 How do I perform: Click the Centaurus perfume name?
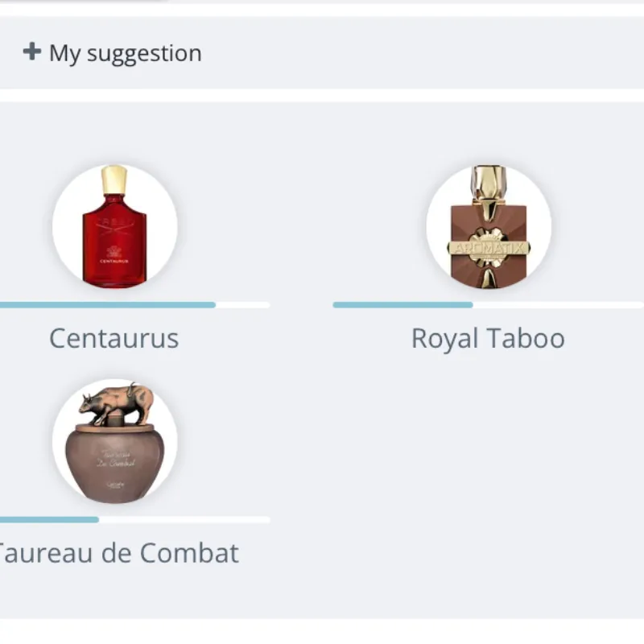pyautogui.click(x=114, y=338)
